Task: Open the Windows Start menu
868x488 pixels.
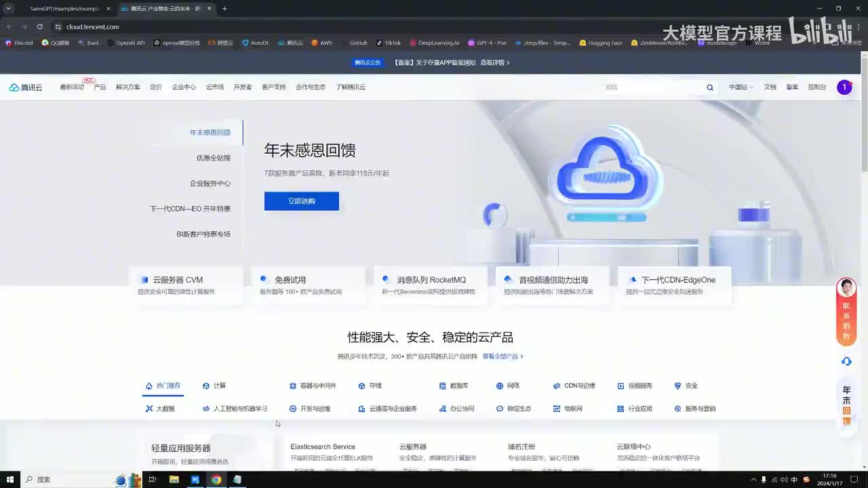Action: (9, 479)
